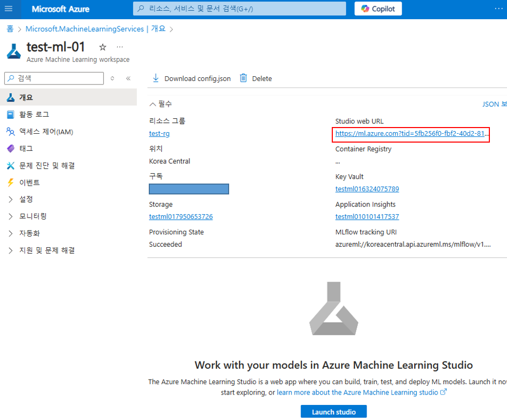Expand the 모니터링 section chevron
Viewport: 507px width, 420px height.
coord(11,216)
